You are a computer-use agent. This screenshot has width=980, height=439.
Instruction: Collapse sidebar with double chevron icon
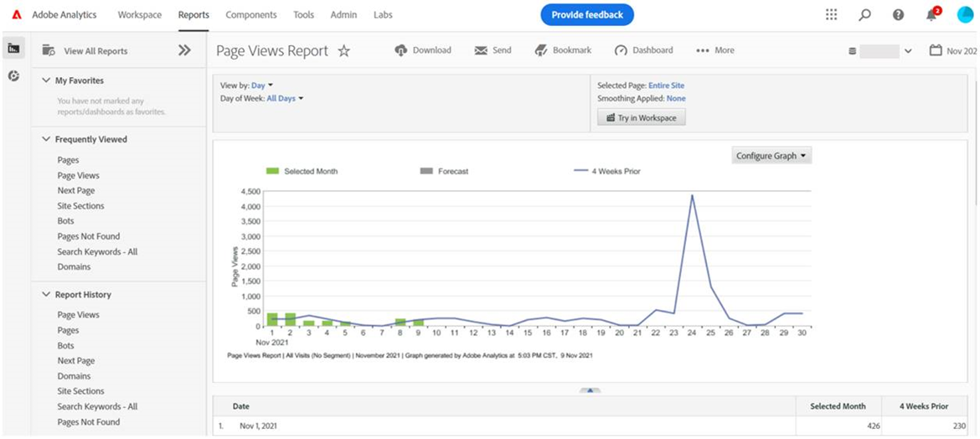[184, 50]
